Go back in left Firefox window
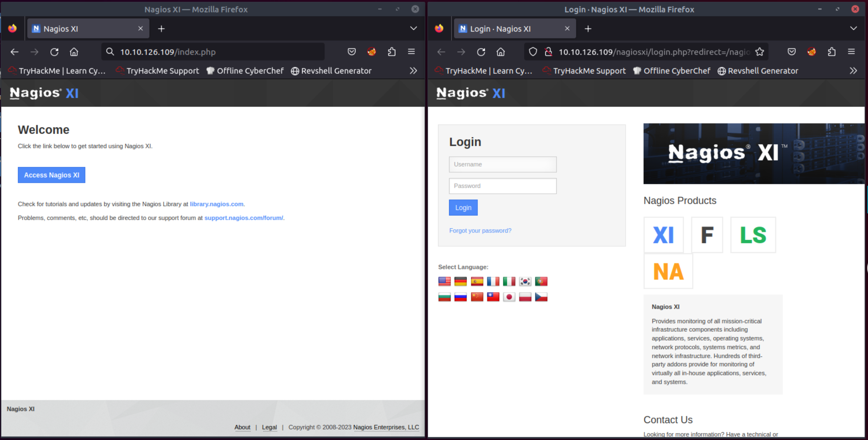This screenshot has width=868, height=440. [14, 52]
